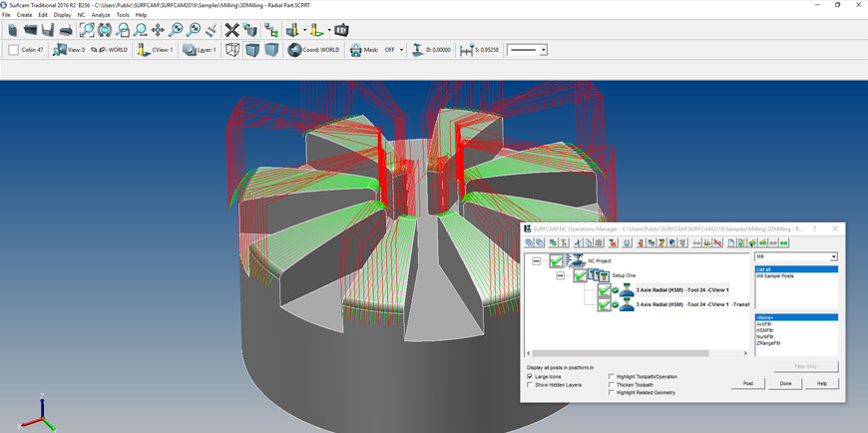Click the D: 0.00000 depth icon
Viewport: 868px width, 433px height.
click(418, 50)
